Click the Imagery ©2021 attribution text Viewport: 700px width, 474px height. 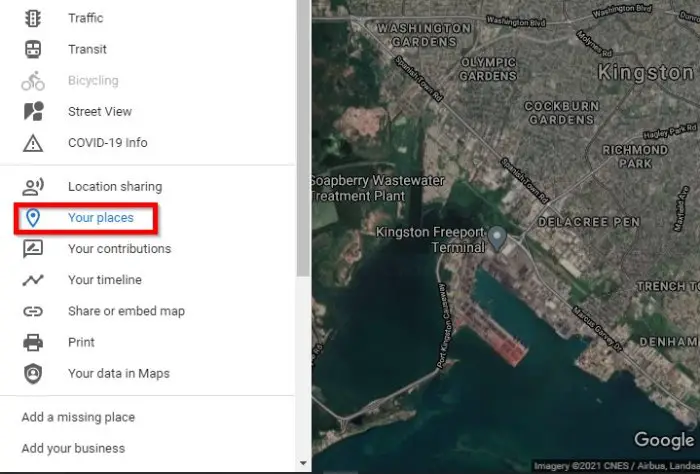pos(616,466)
